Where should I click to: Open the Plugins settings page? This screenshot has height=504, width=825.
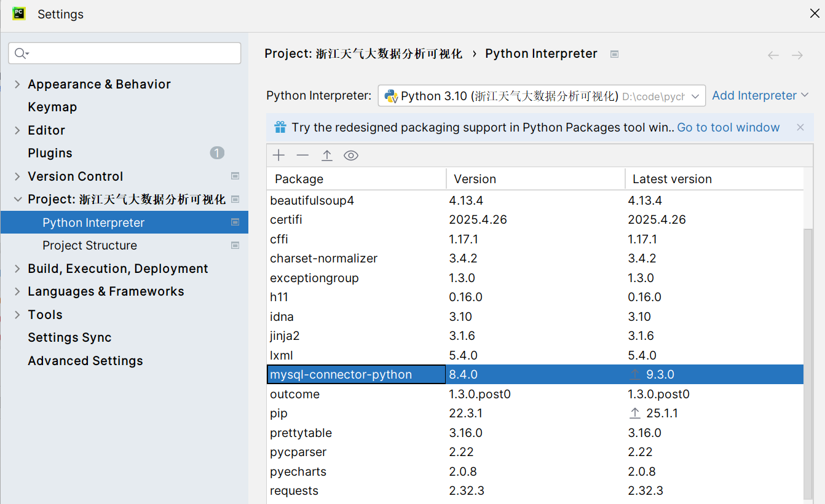(x=49, y=152)
